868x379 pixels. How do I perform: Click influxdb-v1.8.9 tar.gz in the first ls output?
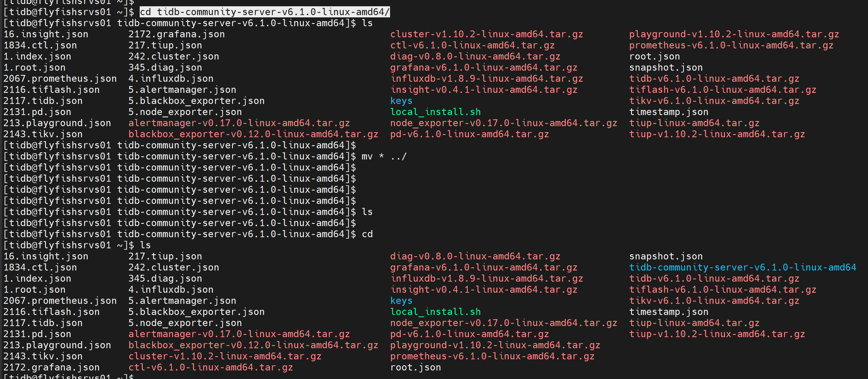(486, 79)
